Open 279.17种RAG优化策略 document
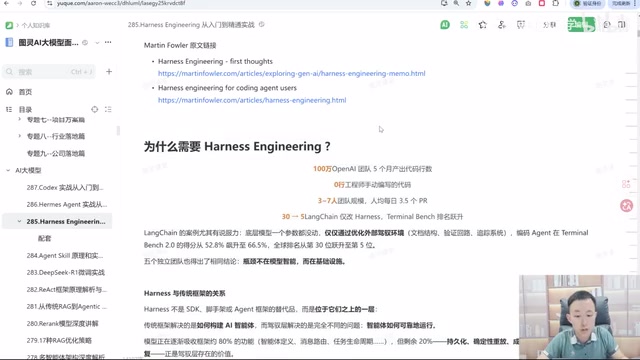Screen dimensions: 640x360 pyautogui.click(x=59, y=340)
